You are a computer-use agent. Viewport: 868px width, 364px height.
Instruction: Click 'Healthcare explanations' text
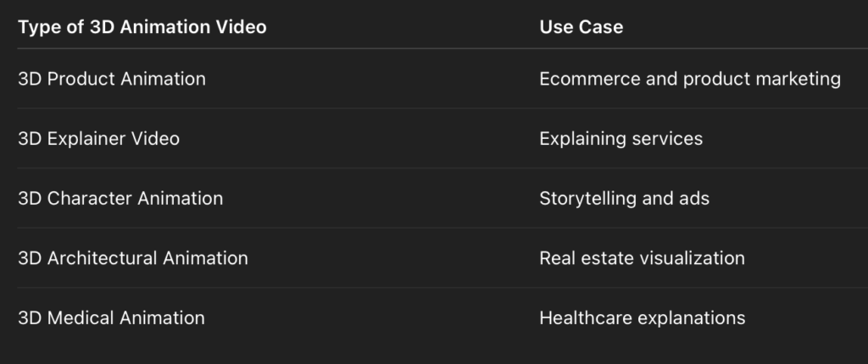click(642, 318)
